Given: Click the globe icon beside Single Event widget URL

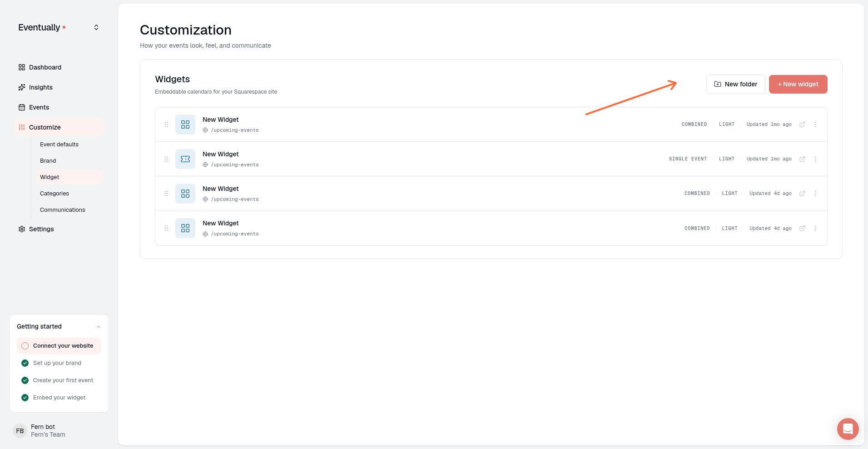Looking at the screenshot, I should (205, 165).
